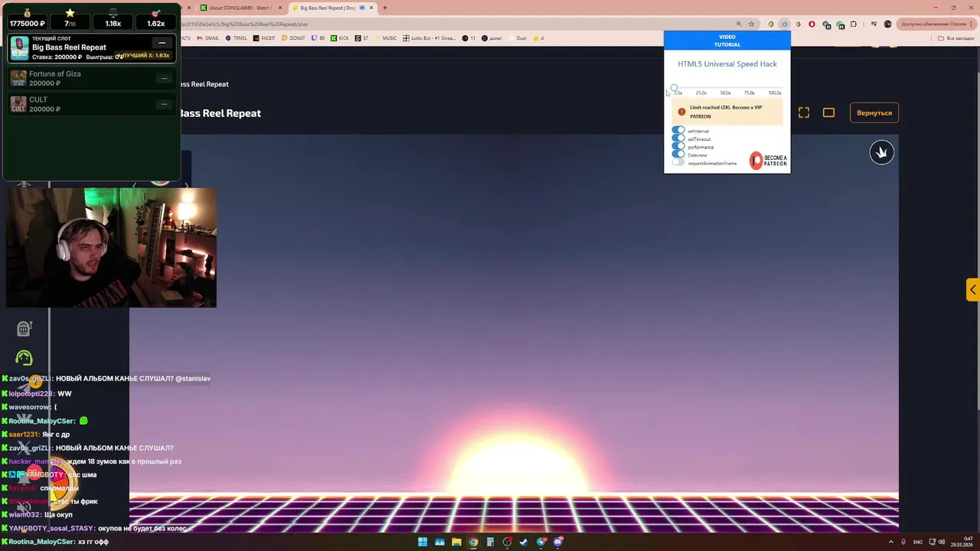Open the MUSIC bookmark
980x551 pixels.
tap(386, 37)
